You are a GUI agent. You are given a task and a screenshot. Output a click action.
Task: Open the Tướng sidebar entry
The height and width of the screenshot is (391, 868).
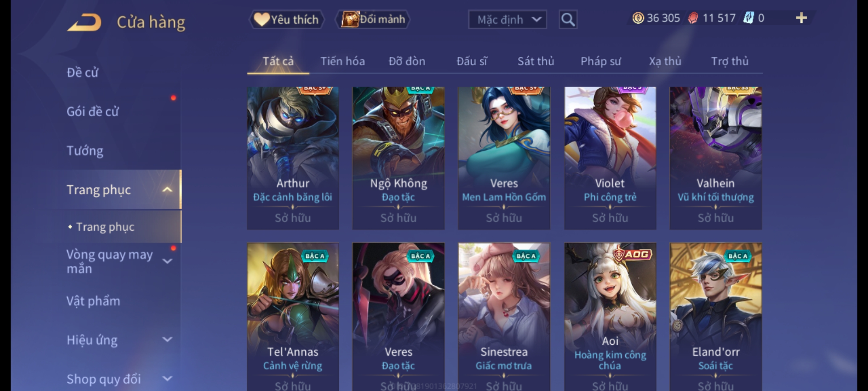click(85, 151)
